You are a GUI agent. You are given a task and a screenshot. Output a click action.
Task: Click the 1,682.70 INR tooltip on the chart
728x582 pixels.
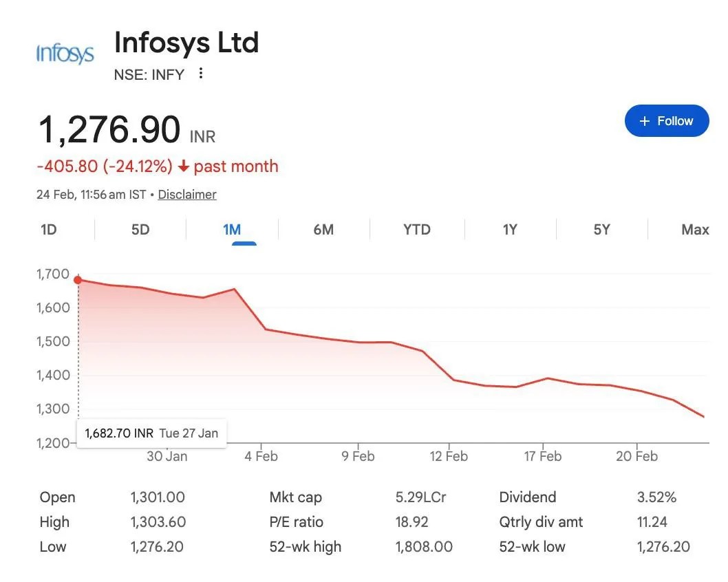[x=151, y=433]
